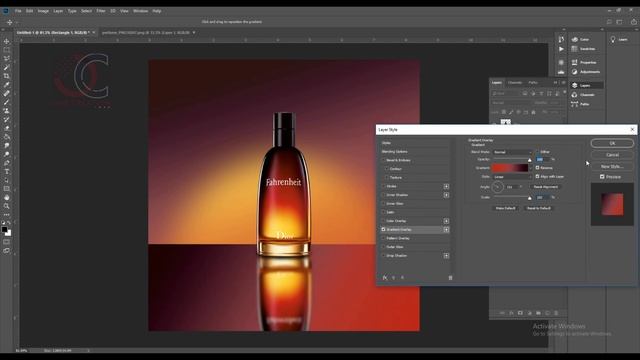Click the foreground color swatch in the toolbar
Viewport: 640px width, 360px height.
(4, 229)
